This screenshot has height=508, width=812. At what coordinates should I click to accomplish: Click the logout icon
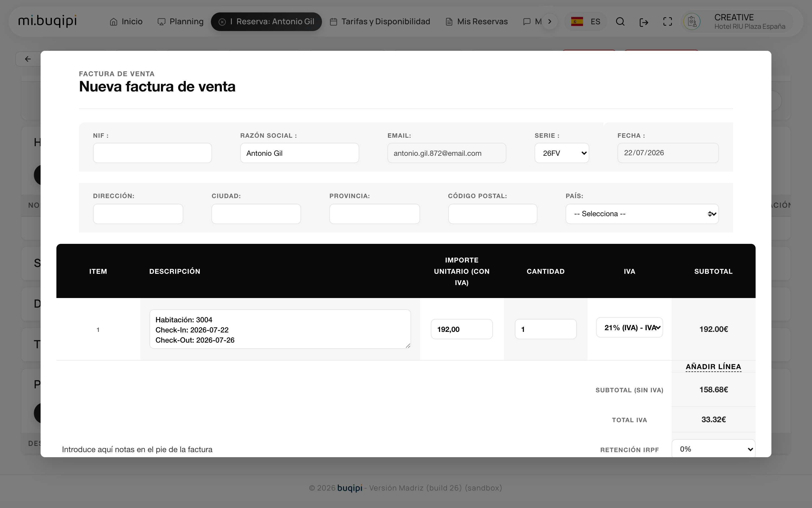644,22
